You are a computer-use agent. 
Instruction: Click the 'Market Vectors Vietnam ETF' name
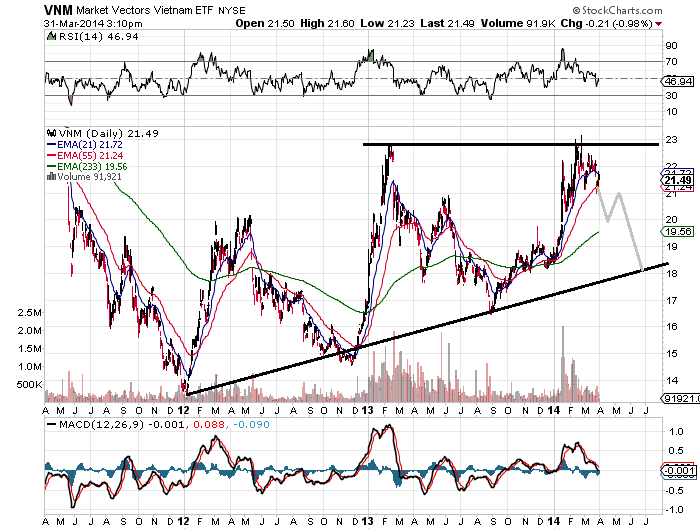[145, 10]
